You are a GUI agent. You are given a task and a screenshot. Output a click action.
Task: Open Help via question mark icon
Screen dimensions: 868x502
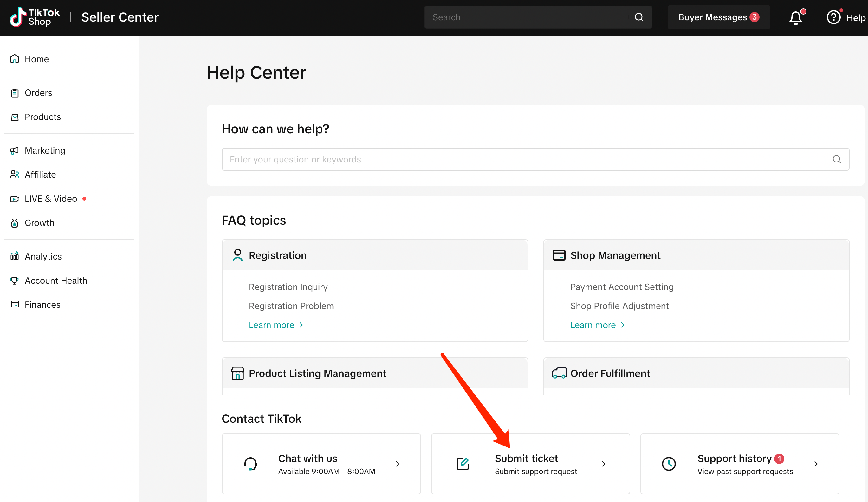(x=833, y=17)
